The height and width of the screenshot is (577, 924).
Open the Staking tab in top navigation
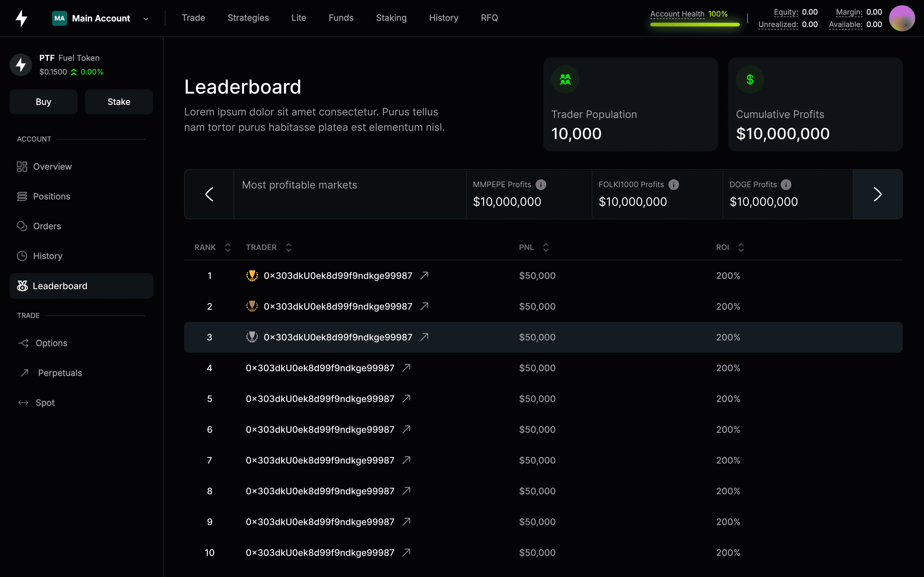pyautogui.click(x=391, y=18)
